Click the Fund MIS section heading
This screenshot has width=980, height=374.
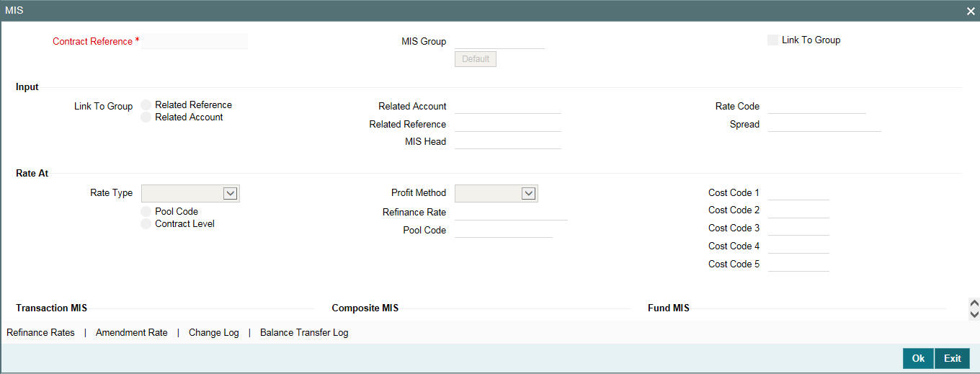click(669, 308)
